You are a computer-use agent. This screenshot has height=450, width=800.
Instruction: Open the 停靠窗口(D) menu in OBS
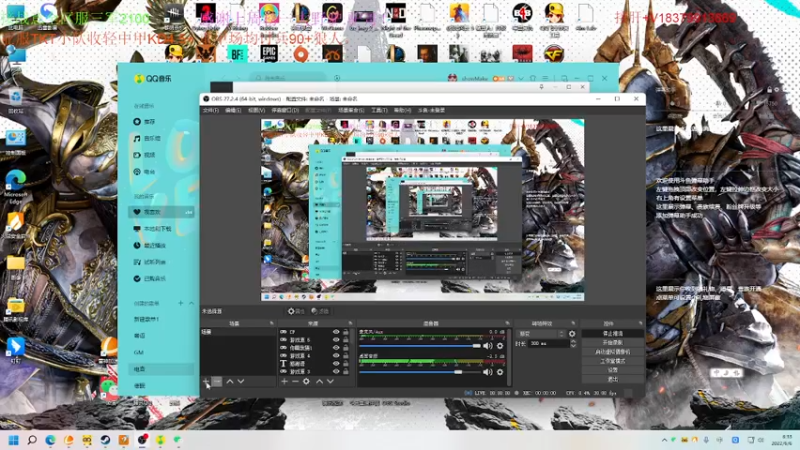285,110
